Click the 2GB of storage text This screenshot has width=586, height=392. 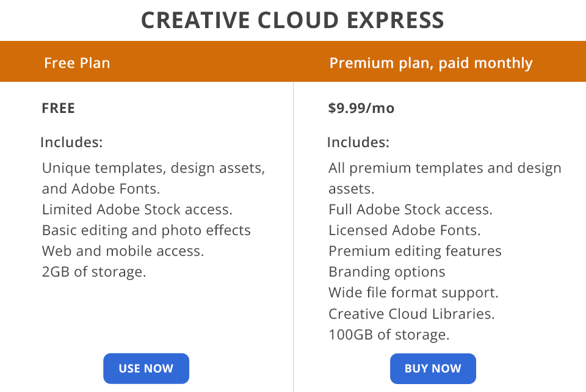(x=94, y=272)
